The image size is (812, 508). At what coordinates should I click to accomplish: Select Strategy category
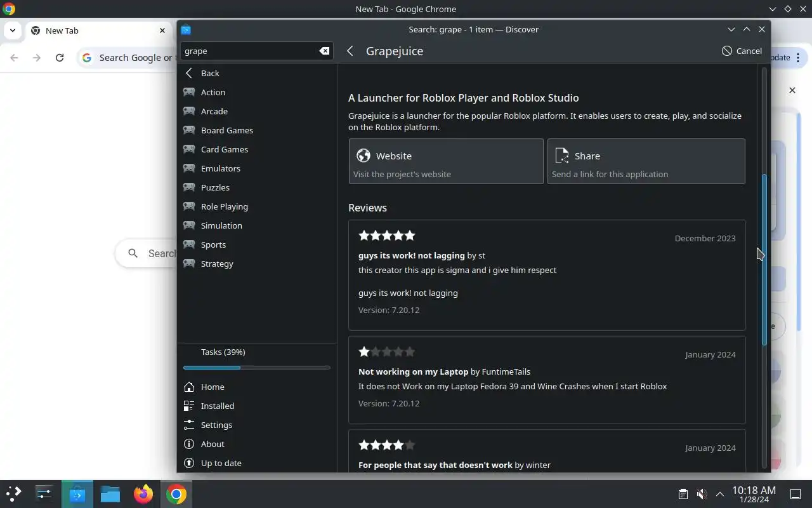(x=257, y=264)
